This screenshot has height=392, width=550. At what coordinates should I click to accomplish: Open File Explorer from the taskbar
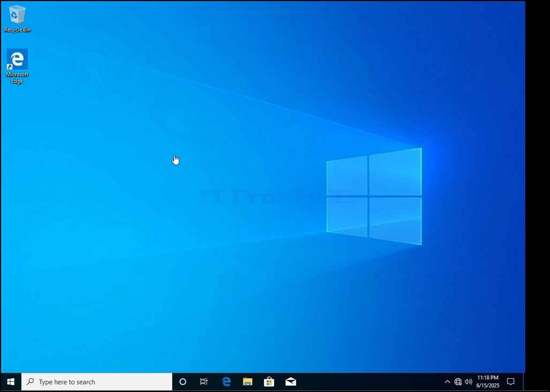(x=248, y=382)
